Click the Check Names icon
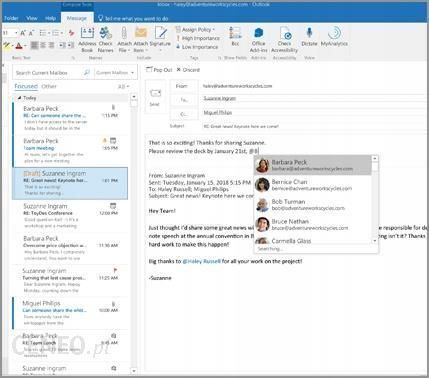 point(106,33)
